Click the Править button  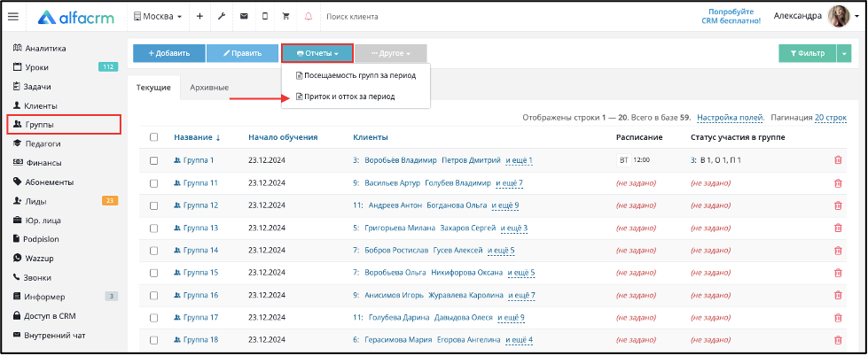(x=242, y=54)
